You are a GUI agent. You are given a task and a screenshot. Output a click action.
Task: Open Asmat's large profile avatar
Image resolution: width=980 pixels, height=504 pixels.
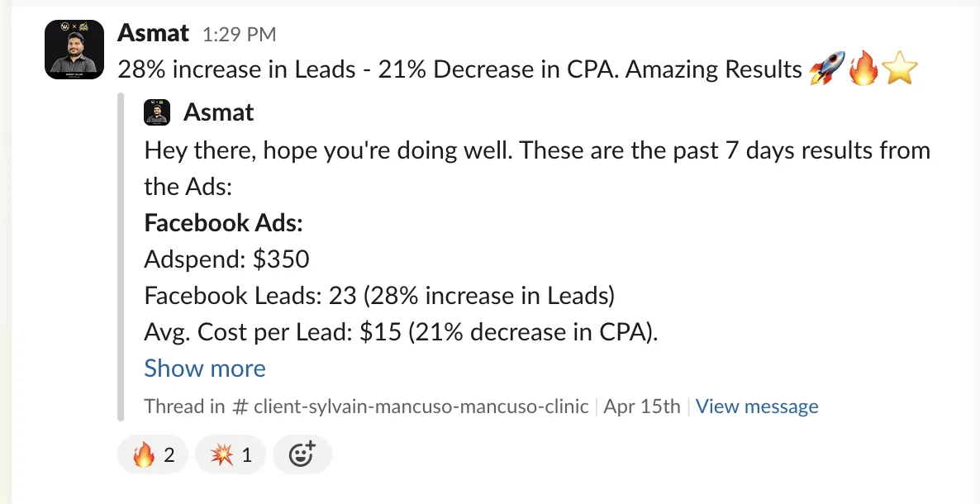(74, 50)
